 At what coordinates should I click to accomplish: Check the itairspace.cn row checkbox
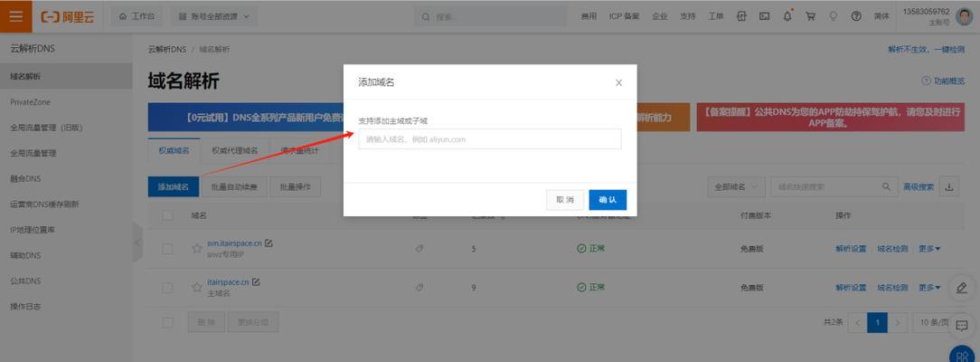(167, 288)
